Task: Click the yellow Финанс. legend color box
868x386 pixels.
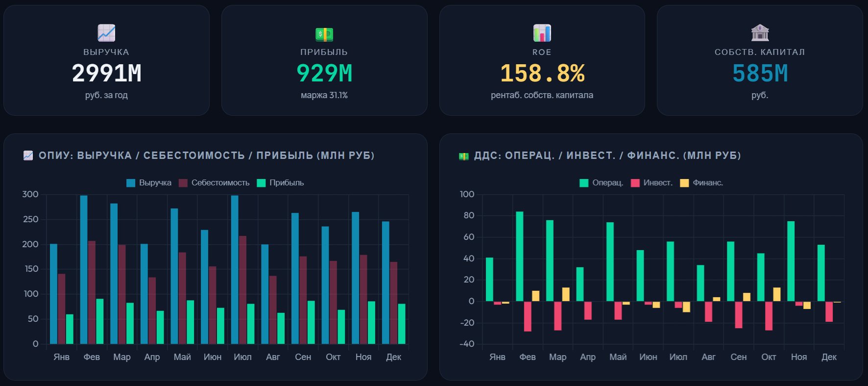Action: click(x=684, y=183)
